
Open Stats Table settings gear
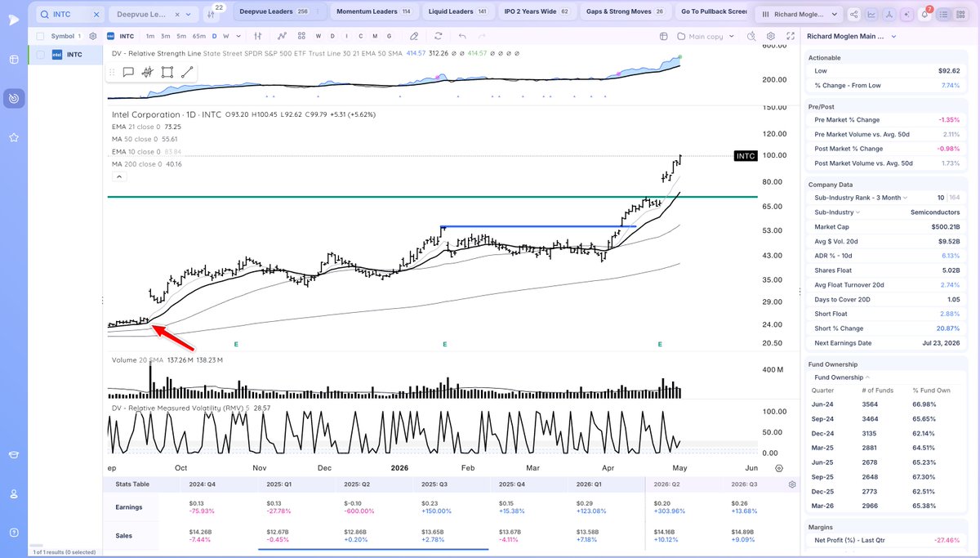791,484
